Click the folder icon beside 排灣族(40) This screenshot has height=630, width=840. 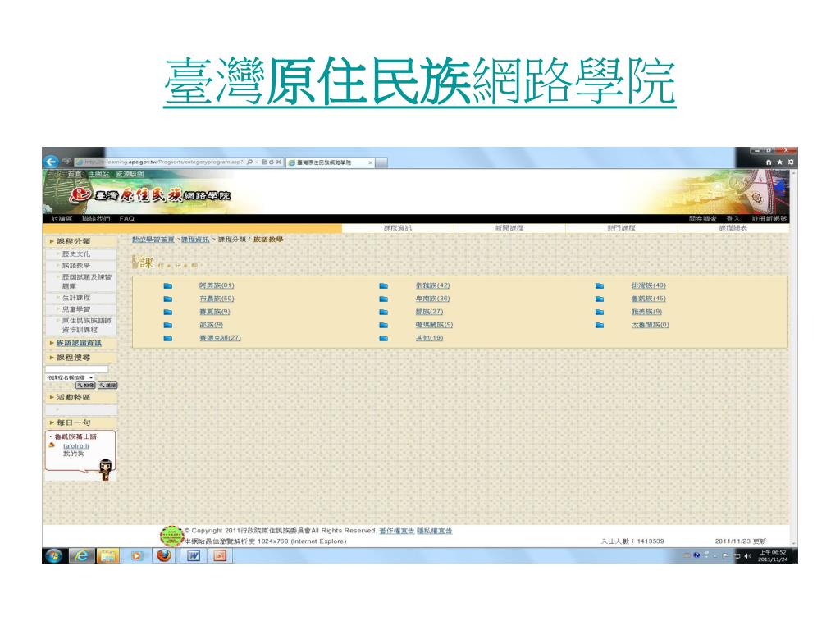[600, 286]
